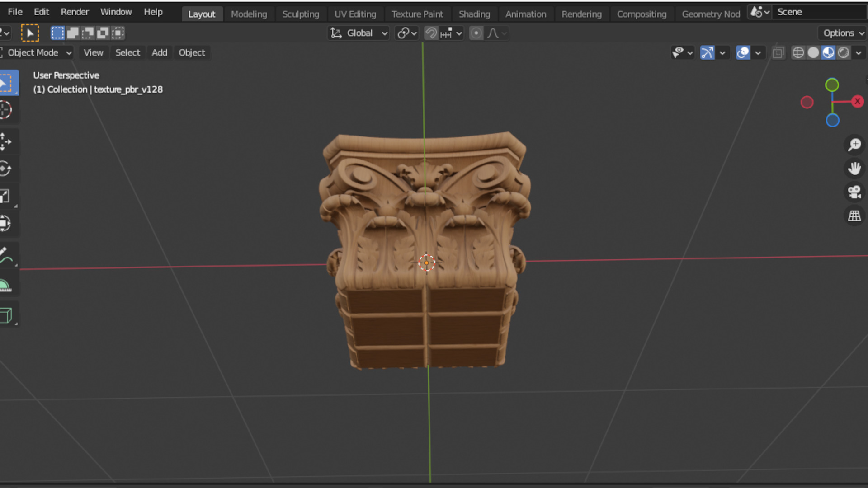Set selection mode to new selection
Image resolution: width=868 pixels, height=488 pixels.
point(57,33)
